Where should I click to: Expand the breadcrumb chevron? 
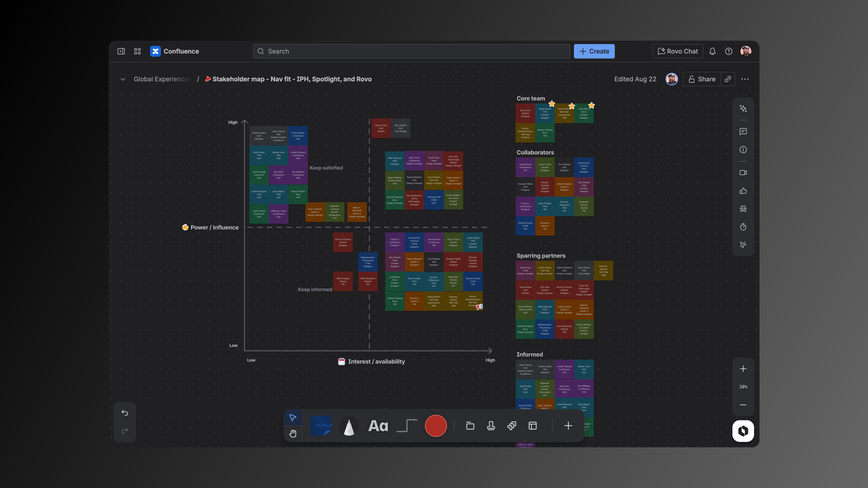point(123,79)
